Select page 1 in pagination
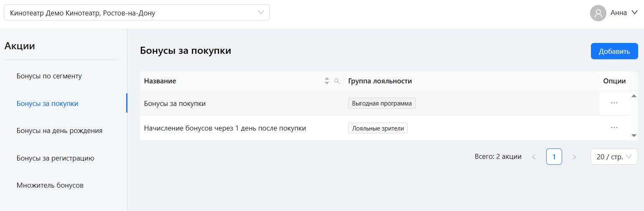The image size is (644, 211). pos(554,157)
